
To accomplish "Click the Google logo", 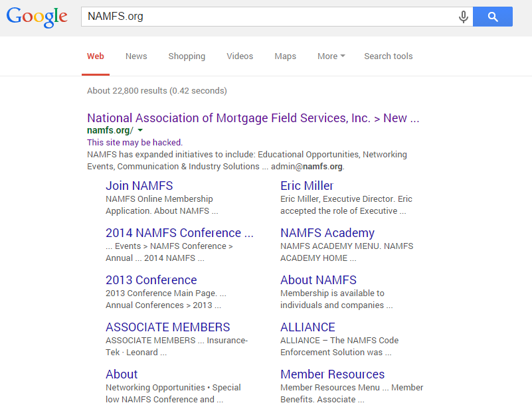I will click(37, 17).
